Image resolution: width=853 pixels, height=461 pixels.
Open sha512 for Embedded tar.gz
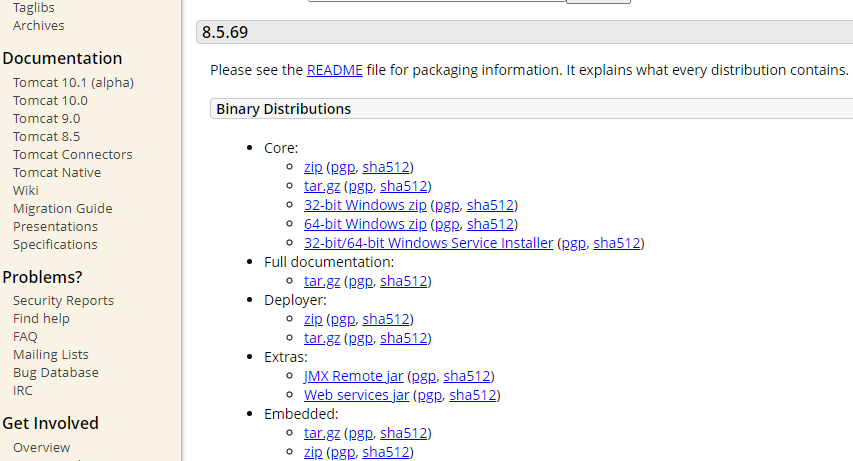(404, 433)
